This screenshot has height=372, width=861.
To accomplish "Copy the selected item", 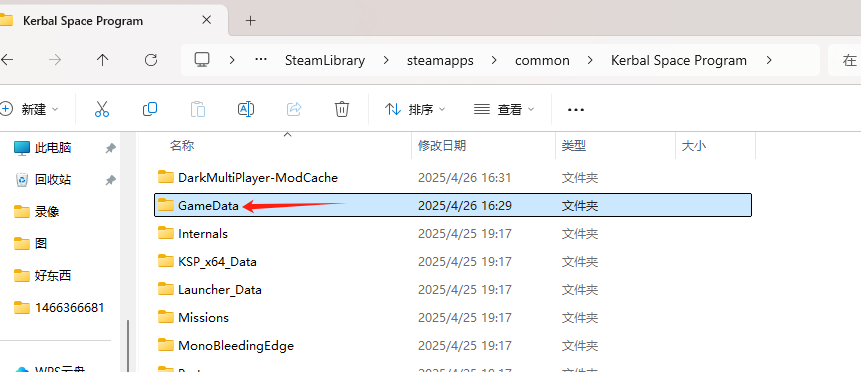I will pos(150,109).
